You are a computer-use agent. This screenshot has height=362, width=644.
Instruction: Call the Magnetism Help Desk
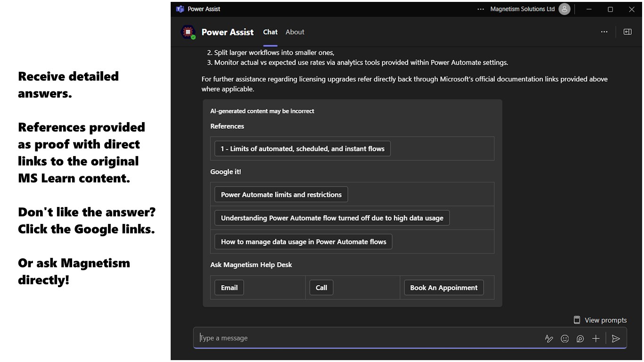[x=322, y=288]
